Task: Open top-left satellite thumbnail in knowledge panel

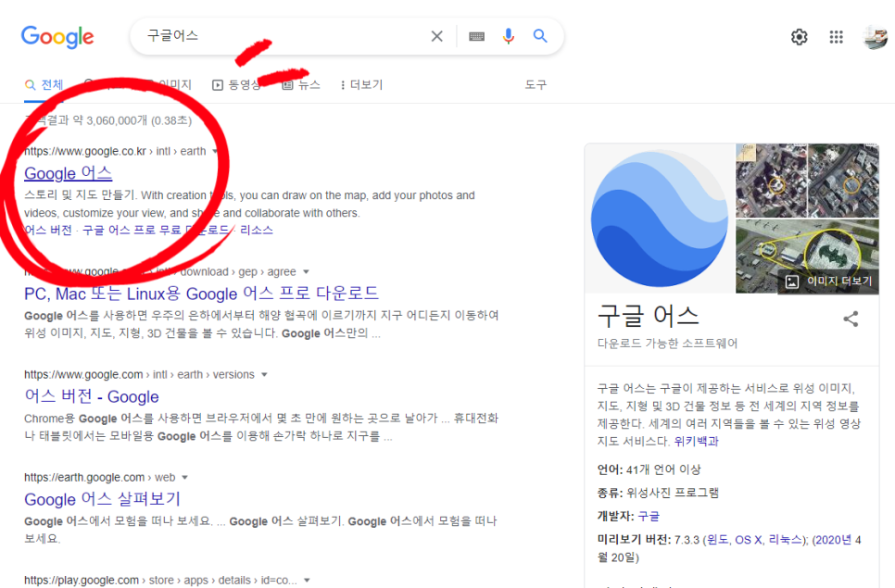Action: [x=771, y=181]
